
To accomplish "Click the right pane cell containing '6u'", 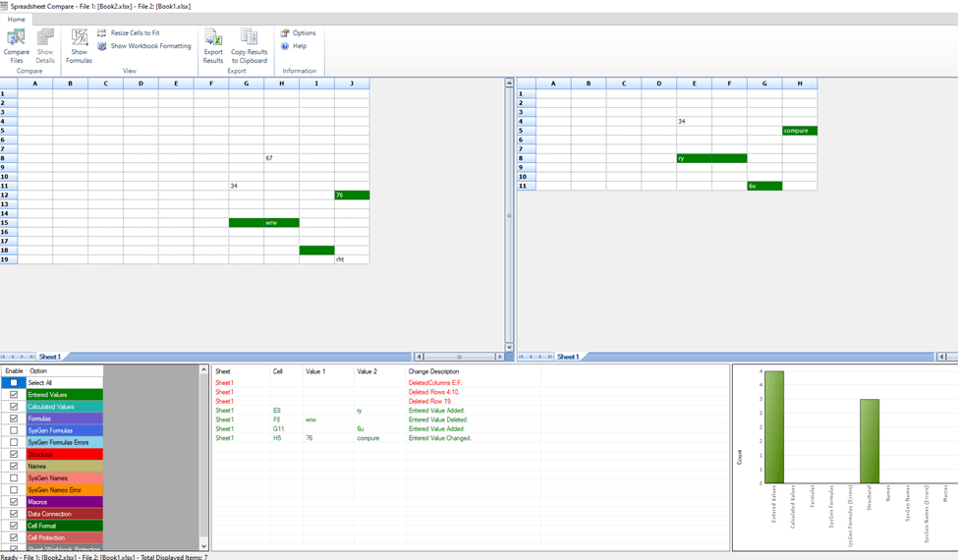I will 764,186.
